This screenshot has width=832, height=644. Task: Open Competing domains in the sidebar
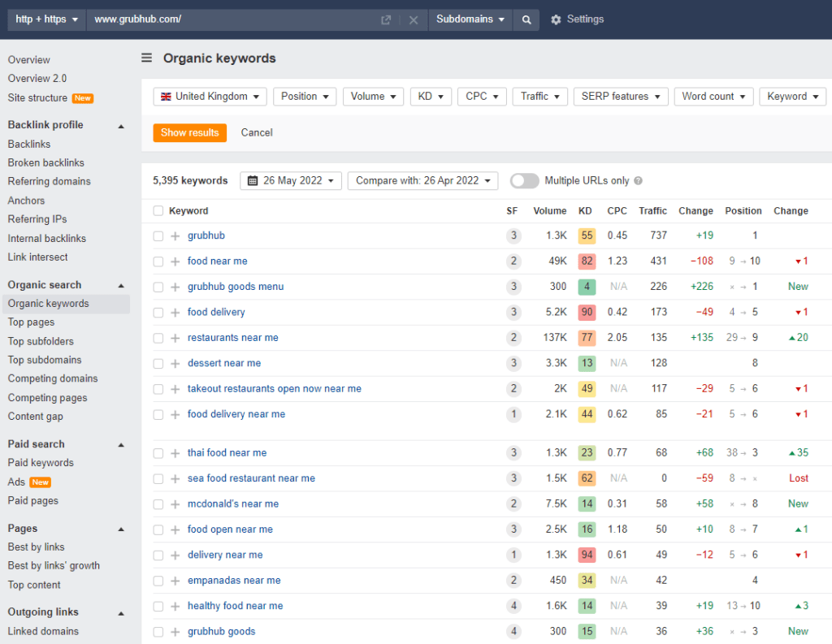53,378
